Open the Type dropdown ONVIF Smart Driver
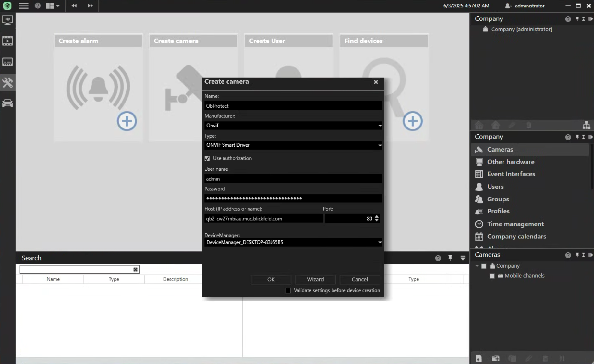The height and width of the screenshot is (364, 594). [x=380, y=145]
